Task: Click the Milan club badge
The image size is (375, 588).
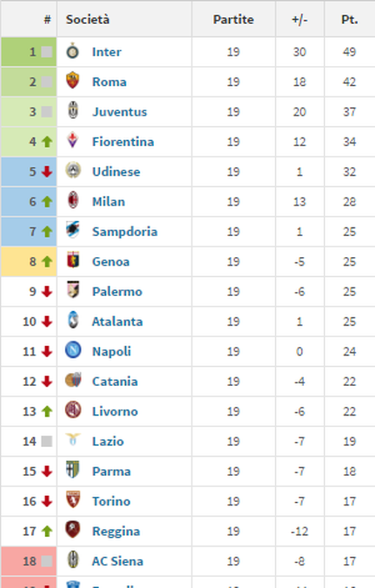Action: coord(74,201)
